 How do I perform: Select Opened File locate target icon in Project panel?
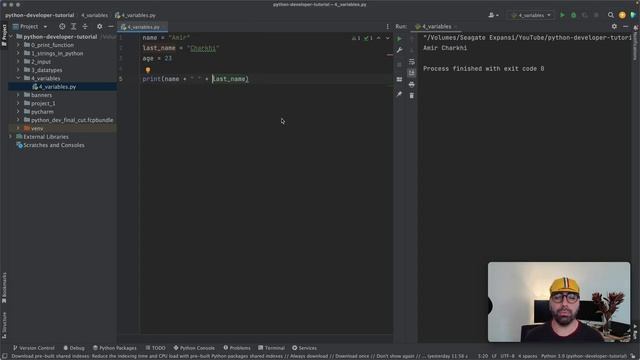tap(62, 27)
